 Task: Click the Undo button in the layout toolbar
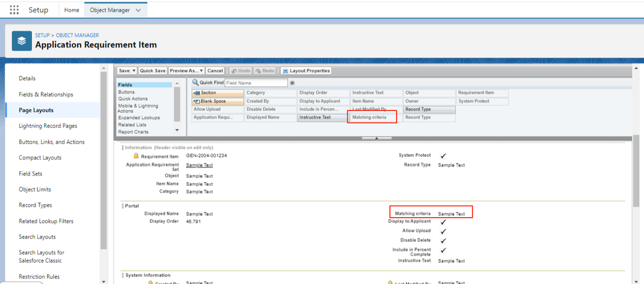click(x=240, y=71)
